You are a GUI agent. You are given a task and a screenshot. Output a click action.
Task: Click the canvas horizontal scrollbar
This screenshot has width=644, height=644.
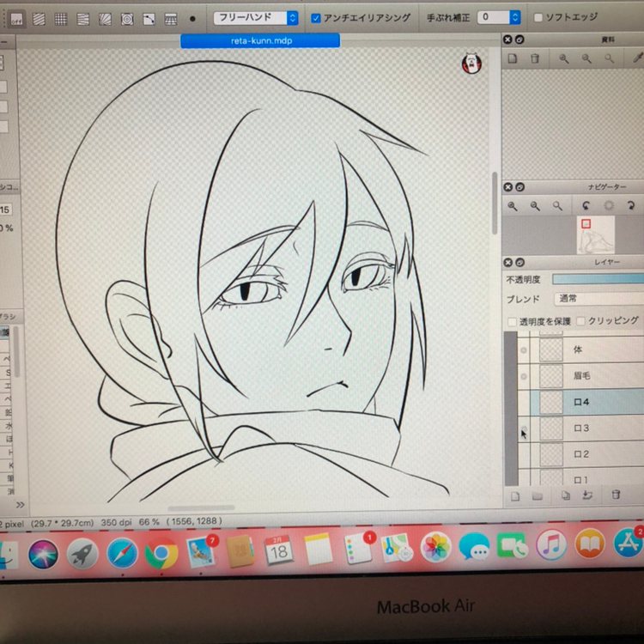201,508
